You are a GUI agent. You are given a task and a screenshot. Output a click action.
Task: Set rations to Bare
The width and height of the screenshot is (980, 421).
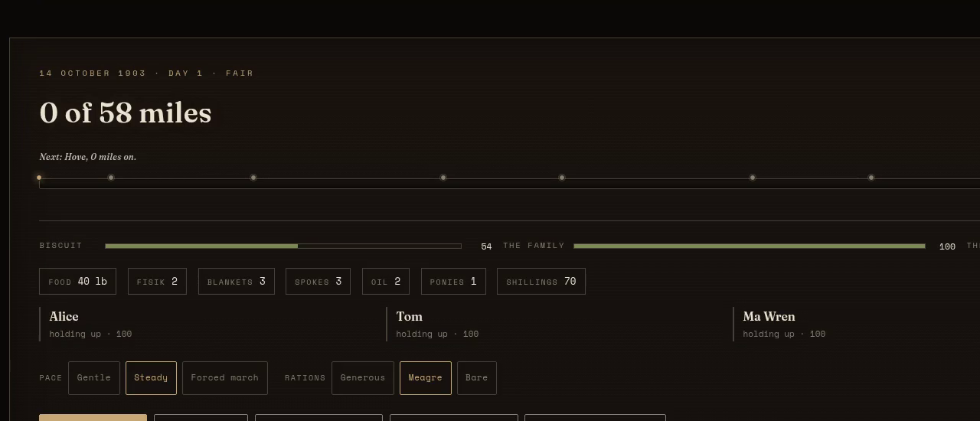(477, 378)
